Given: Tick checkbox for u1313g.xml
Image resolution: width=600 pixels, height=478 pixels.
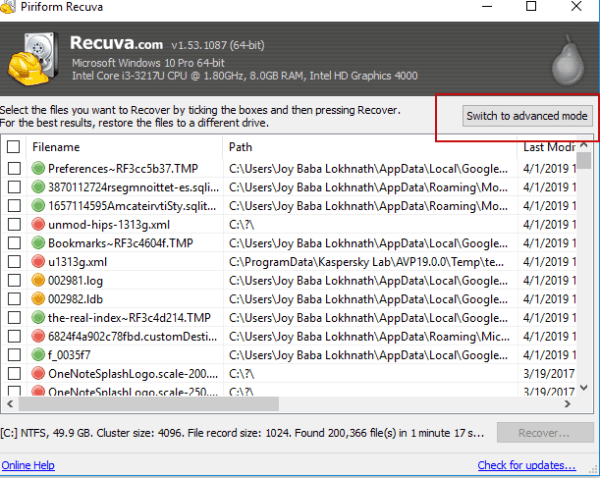Looking at the screenshot, I should (x=14, y=262).
